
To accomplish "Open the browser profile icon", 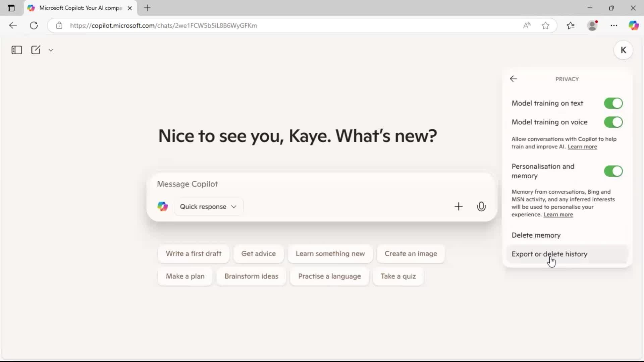I will [x=593, y=25].
